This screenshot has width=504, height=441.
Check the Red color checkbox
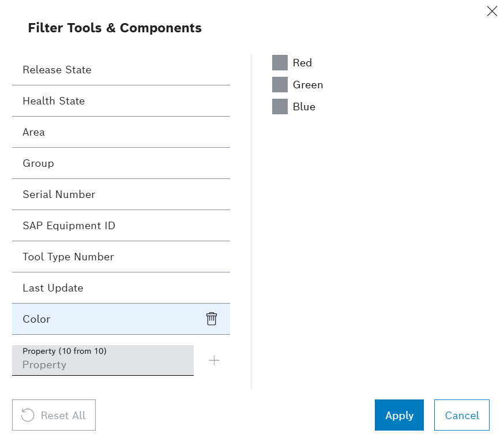280,63
